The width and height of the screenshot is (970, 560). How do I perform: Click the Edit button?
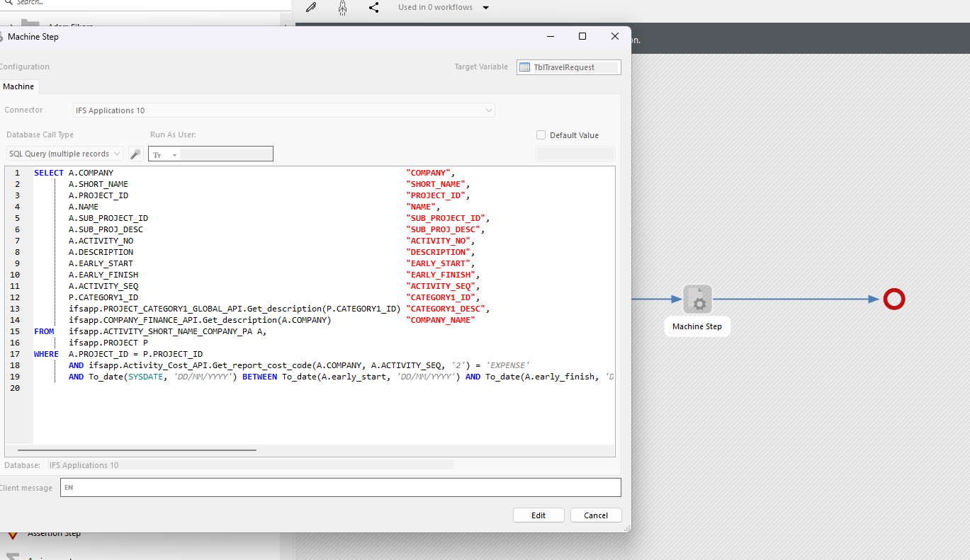click(x=538, y=515)
